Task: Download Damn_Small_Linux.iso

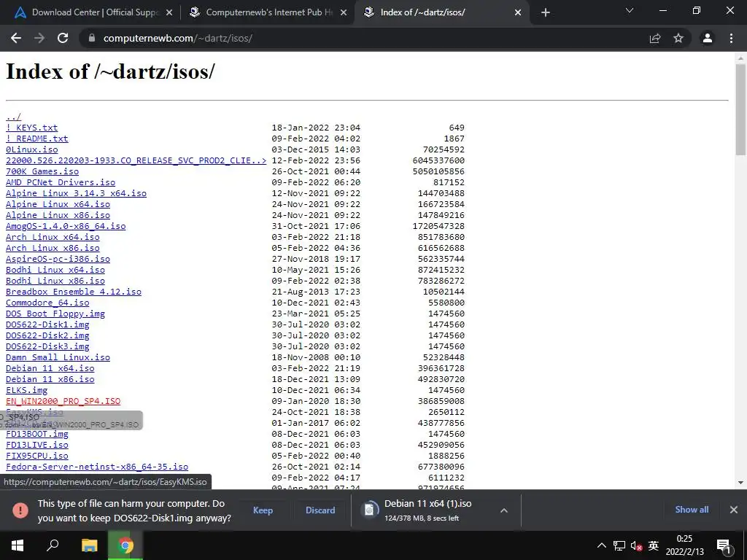Action: click(58, 357)
